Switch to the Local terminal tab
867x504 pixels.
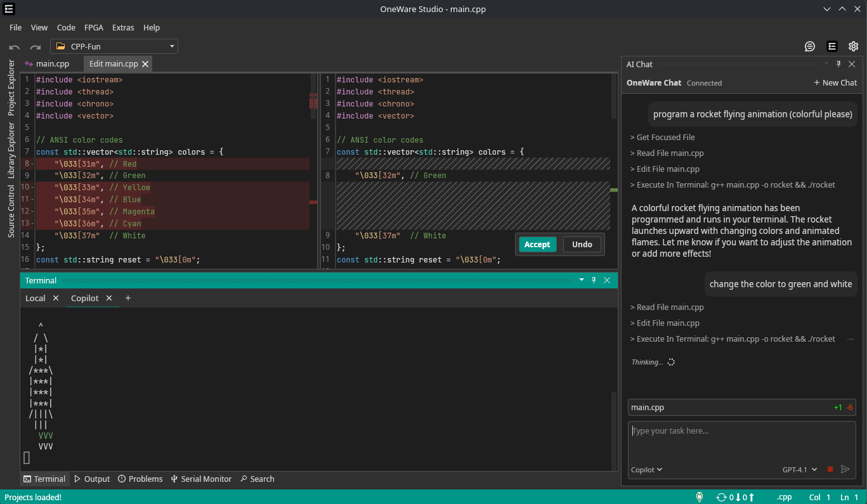[x=35, y=298]
